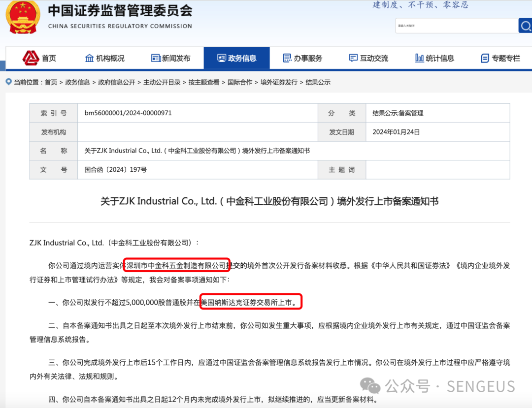The height and width of the screenshot is (408, 532).
Task: Go to 政务信息 in the breadcrumb
Action: tap(77, 82)
